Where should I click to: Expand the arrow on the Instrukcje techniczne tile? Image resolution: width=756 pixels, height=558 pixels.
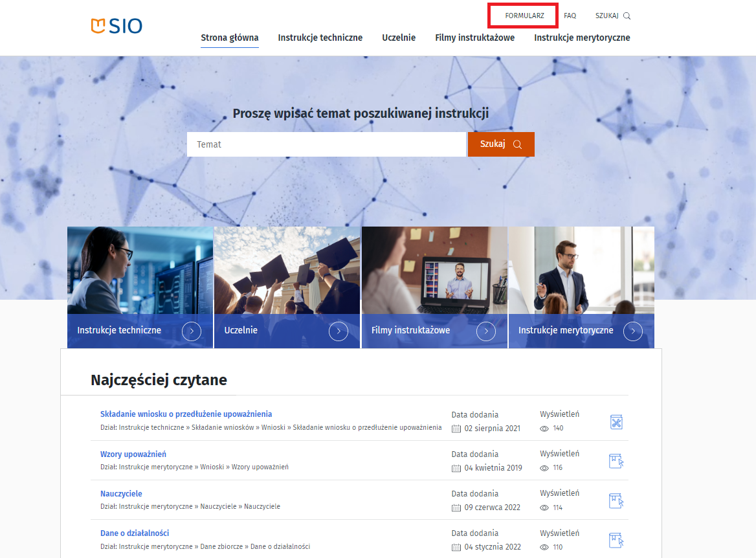click(192, 331)
